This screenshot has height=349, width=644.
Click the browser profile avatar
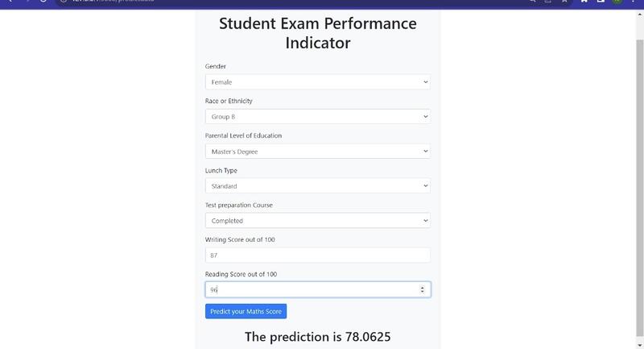point(617,2)
